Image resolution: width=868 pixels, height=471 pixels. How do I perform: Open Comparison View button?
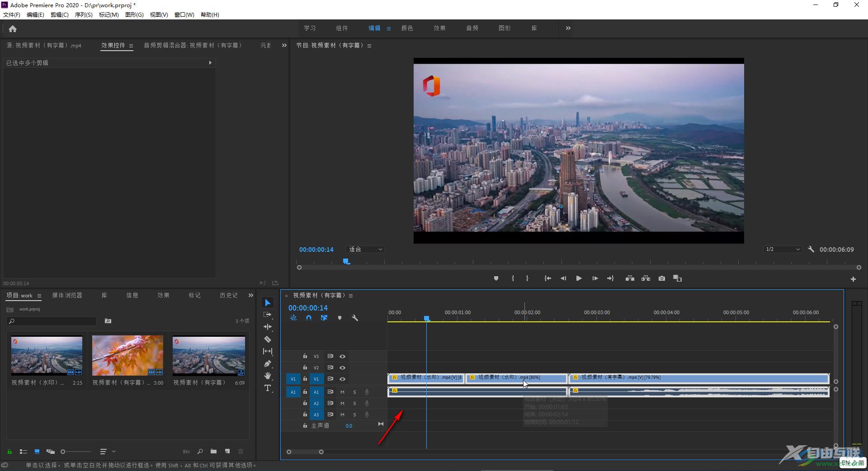[677, 278]
